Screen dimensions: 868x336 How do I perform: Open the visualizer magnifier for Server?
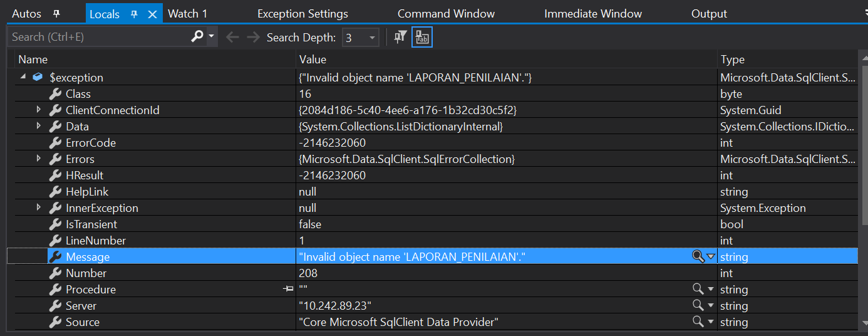tap(698, 305)
